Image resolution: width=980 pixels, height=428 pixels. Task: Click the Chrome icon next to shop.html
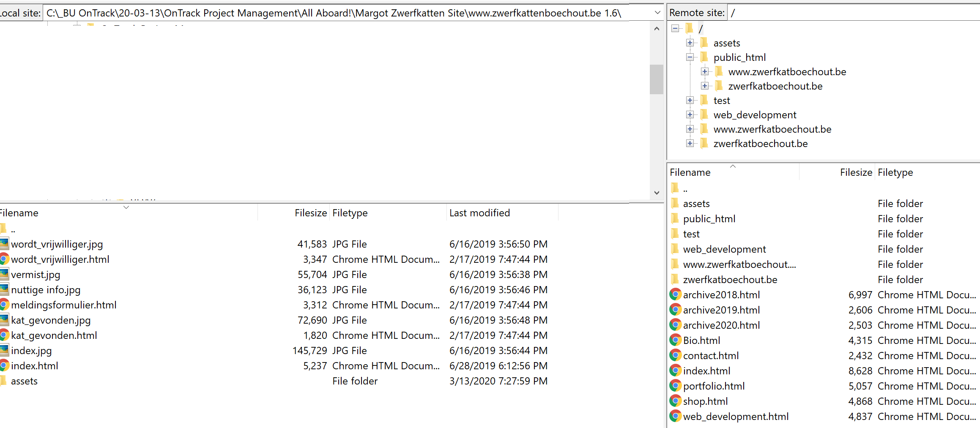point(676,401)
